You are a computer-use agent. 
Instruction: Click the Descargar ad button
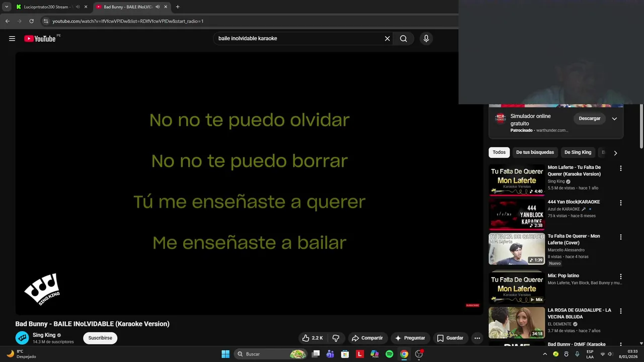tap(590, 119)
